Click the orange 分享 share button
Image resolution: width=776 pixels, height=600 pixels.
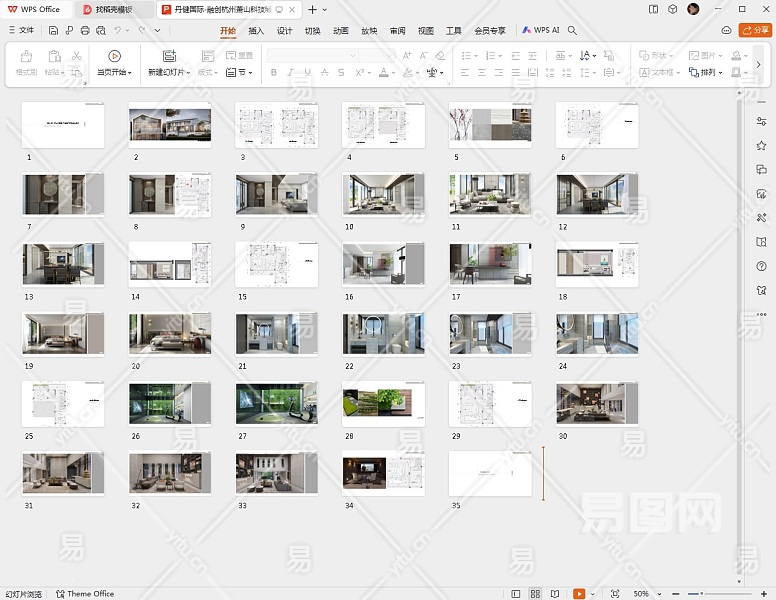click(755, 30)
